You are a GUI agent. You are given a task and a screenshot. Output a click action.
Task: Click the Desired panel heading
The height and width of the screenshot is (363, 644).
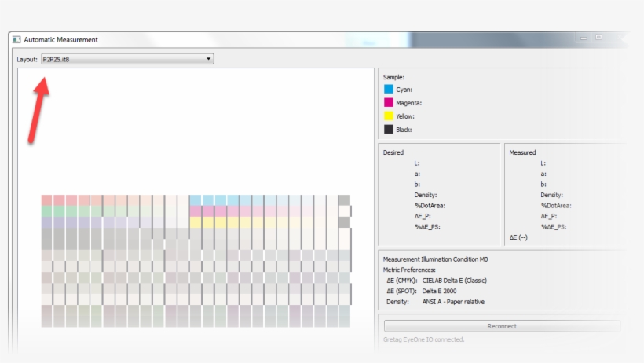click(393, 152)
